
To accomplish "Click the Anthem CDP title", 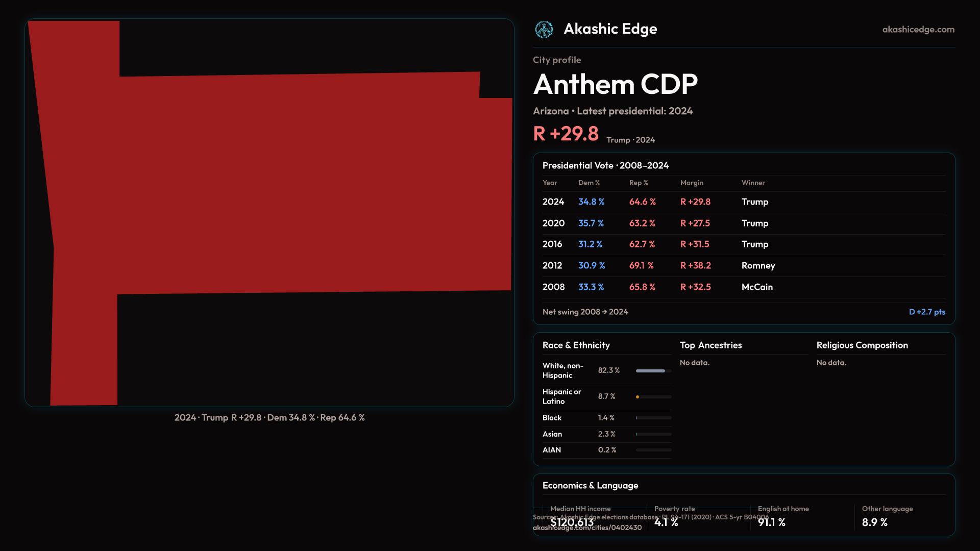I will [x=615, y=84].
